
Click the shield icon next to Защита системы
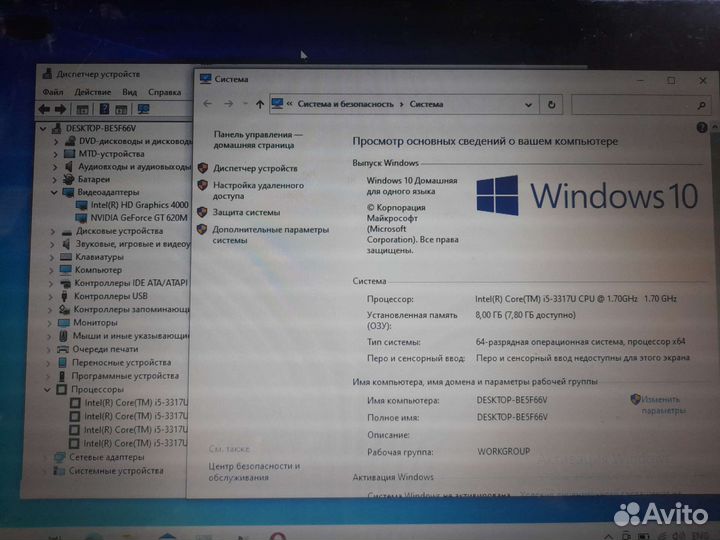[202, 212]
